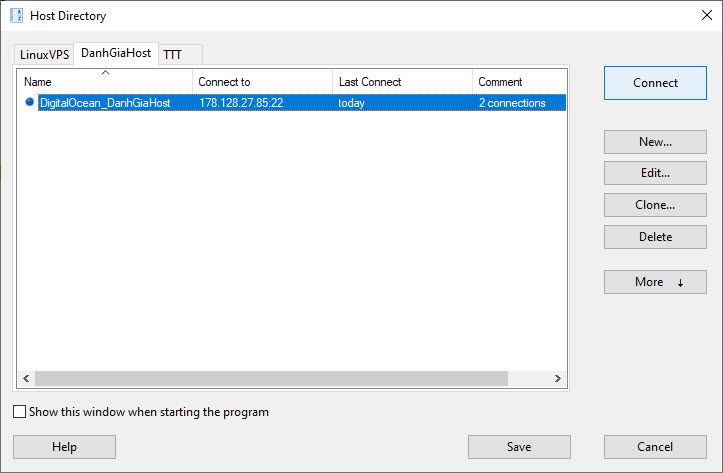Viewport: 723px width, 473px height.
Task: Click the Help button
Action: 64,447
